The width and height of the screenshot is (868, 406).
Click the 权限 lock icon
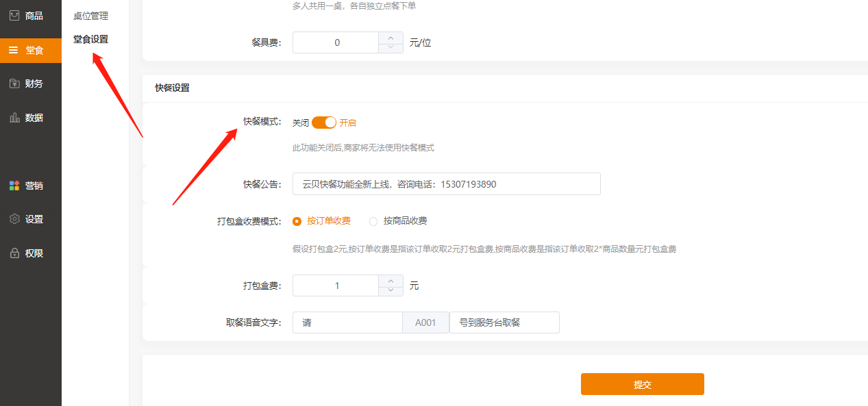[14, 253]
